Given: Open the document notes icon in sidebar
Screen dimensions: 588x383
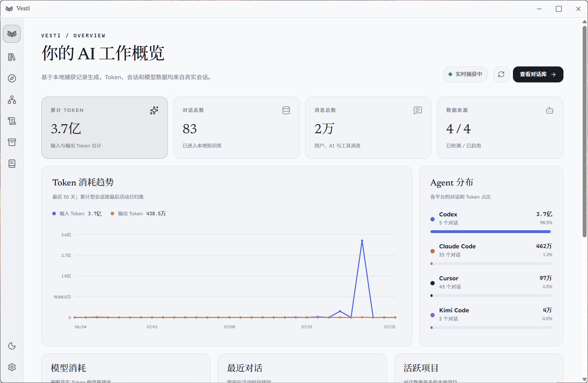Looking at the screenshot, I should coord(12,163).
